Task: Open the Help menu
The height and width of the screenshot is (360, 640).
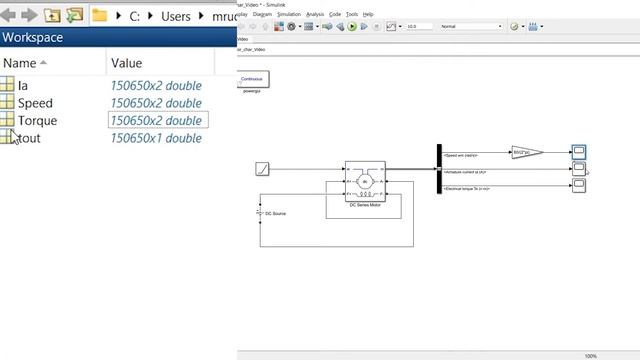Action: [x=368, y=14]
